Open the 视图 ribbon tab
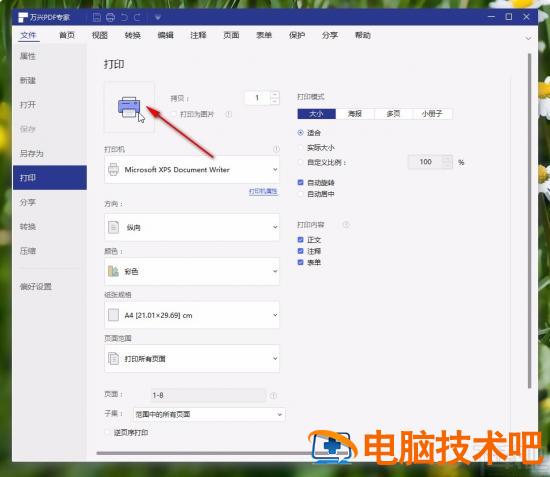Image resolution: width=550 pixels, height=477 pixels. (100, 35)
